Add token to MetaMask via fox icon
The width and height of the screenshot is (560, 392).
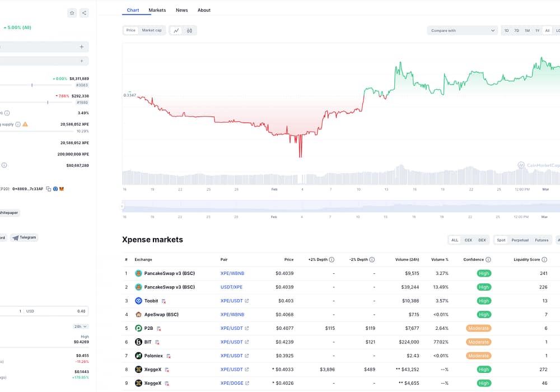(62, 189)
